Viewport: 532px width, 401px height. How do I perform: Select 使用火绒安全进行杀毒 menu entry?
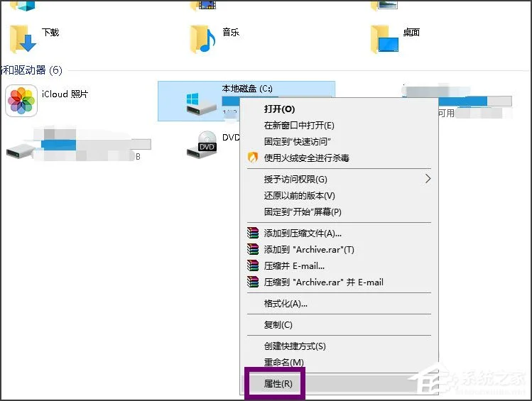(x=339, y=158)
